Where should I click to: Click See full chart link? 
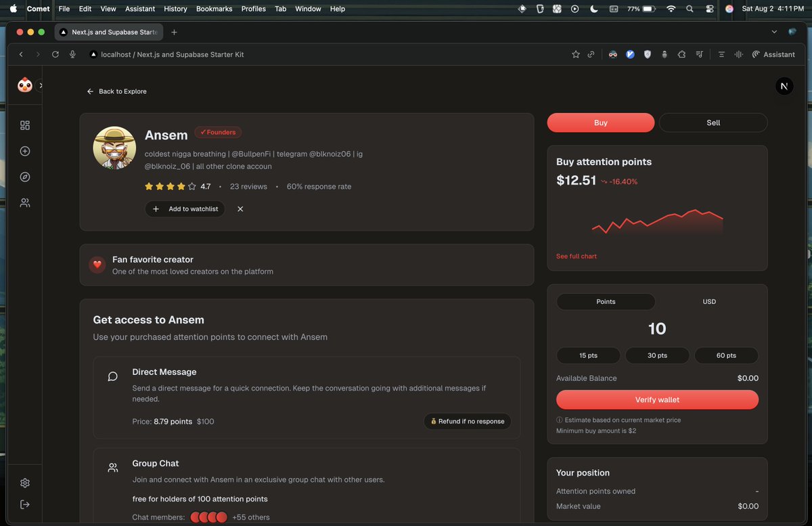577,256
